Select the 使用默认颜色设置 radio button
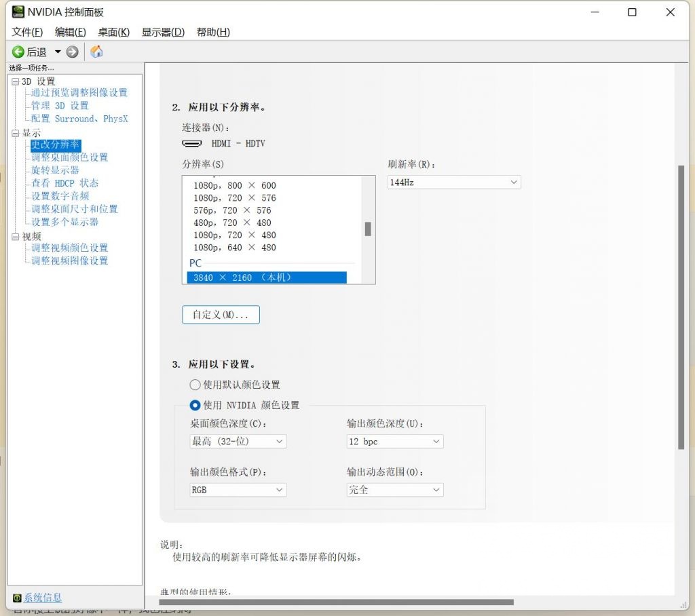Viewport: 695px width, 616px height. coord(195,384)
